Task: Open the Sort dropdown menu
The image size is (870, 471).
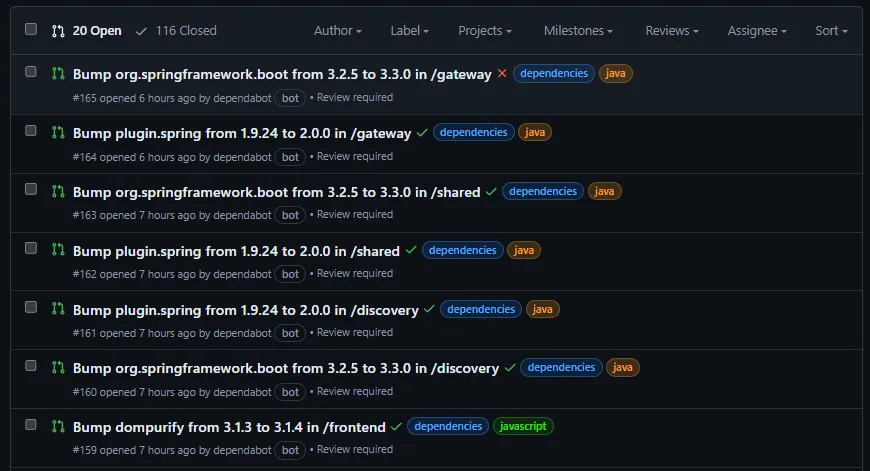Action: pos(832,31)
